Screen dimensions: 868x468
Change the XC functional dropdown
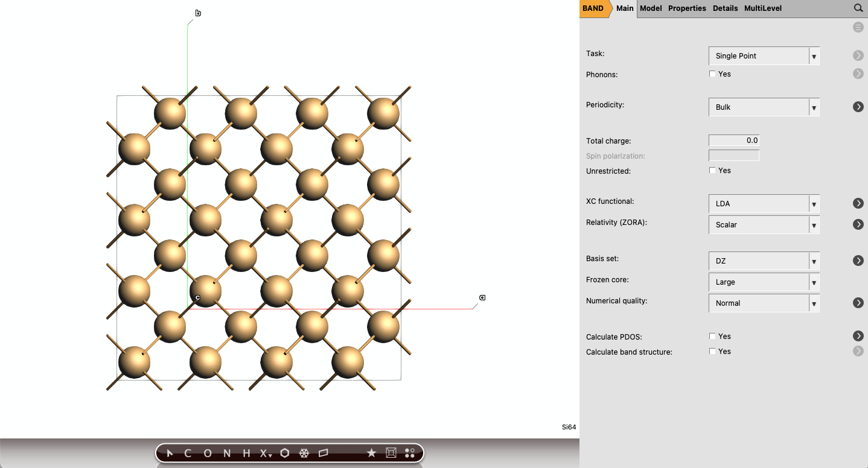pos(814,203)
